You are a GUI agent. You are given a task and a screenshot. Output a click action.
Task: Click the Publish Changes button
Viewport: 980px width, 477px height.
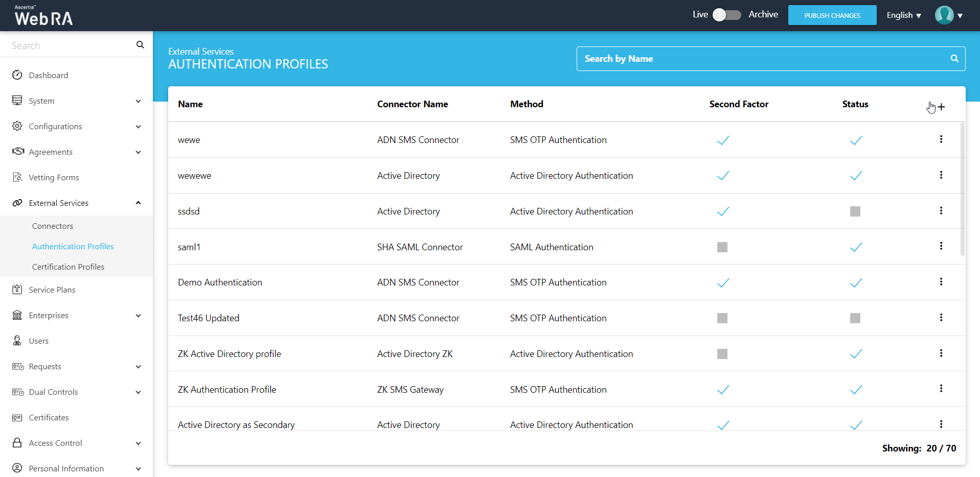[x=832, y=15]
